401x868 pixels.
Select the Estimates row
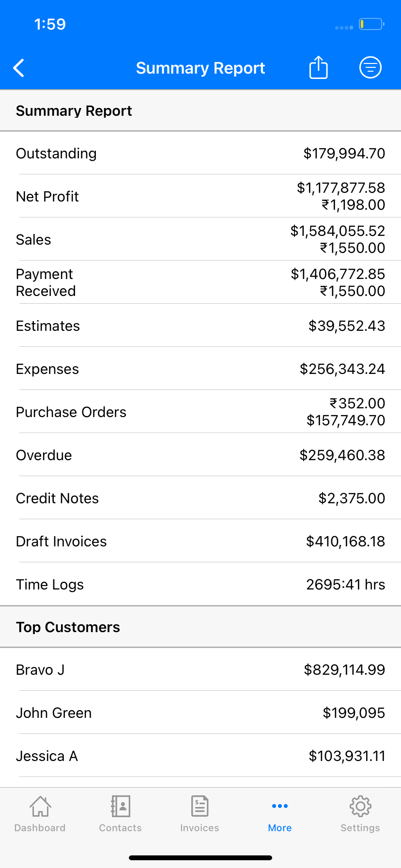[x=200, y=325]
